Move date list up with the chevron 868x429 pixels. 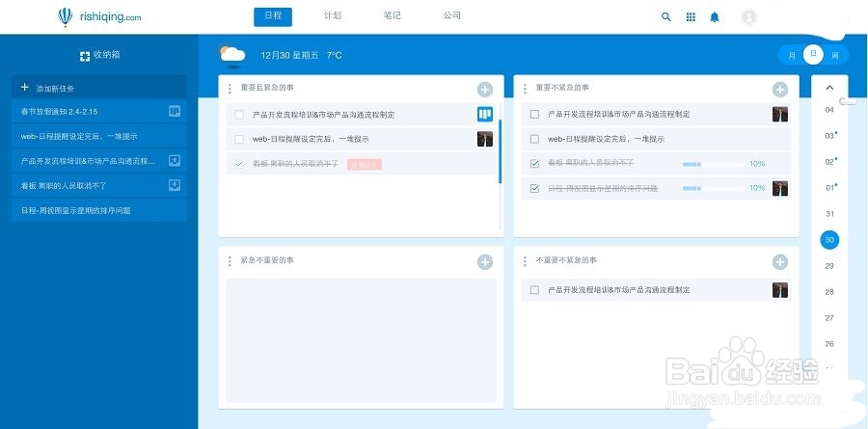click(x=829, y=88)
